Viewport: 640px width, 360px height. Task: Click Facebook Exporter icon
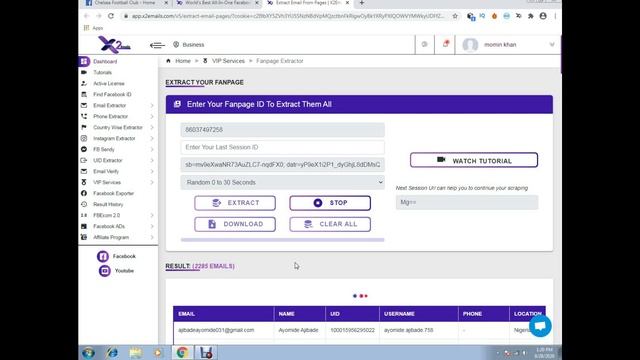point(84,193)
